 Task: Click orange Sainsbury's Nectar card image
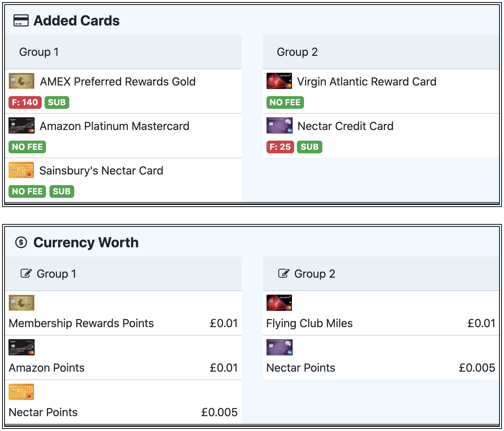tap(21, 170)
